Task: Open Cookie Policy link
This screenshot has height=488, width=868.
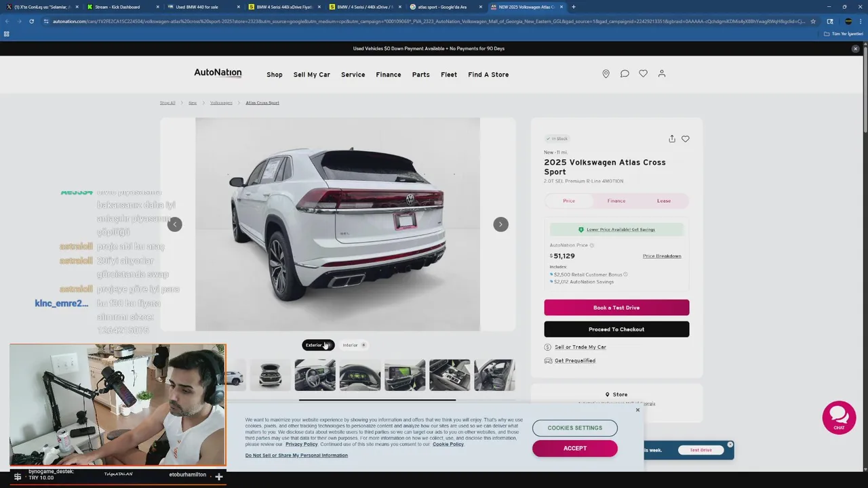Action: pos(448,444)
